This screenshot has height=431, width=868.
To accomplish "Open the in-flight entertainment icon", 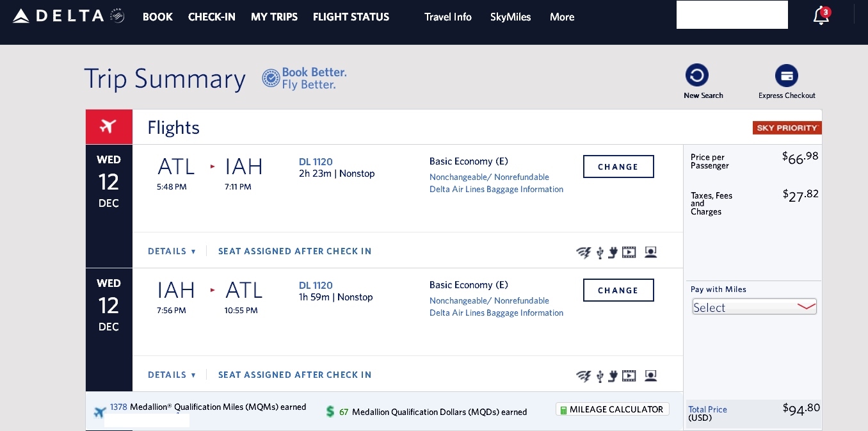I will point(629,252).
